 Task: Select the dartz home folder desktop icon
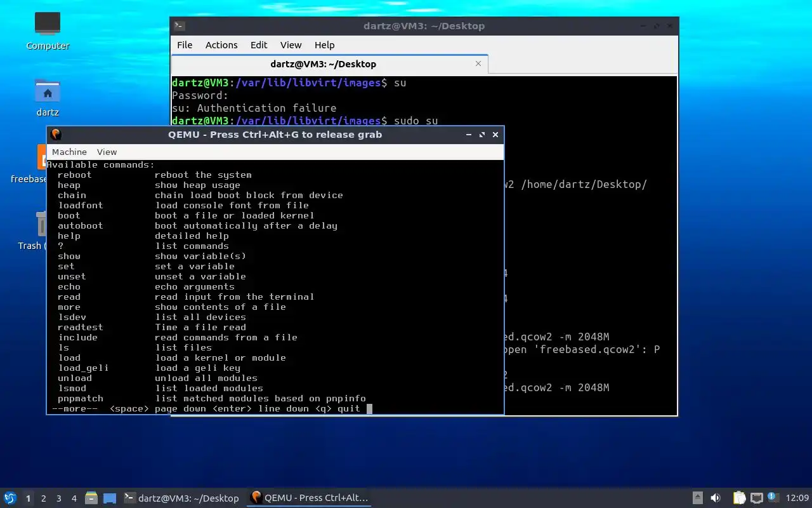coord(48,98)
